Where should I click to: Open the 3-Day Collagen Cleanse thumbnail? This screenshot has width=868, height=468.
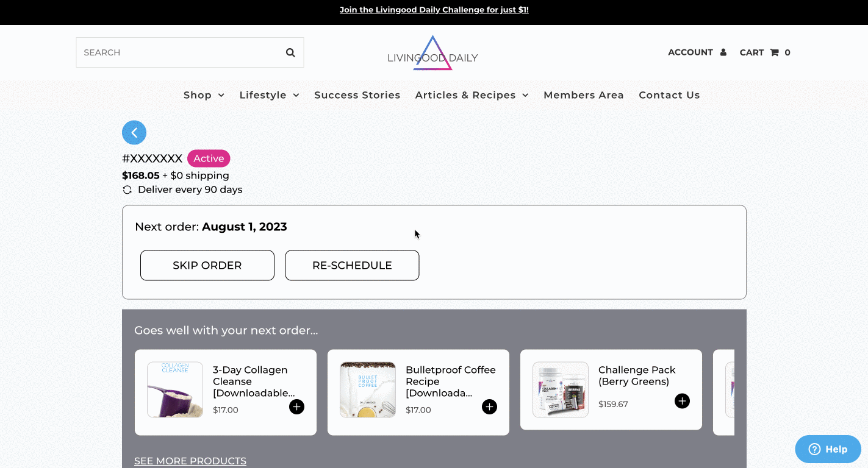point(175,389)
